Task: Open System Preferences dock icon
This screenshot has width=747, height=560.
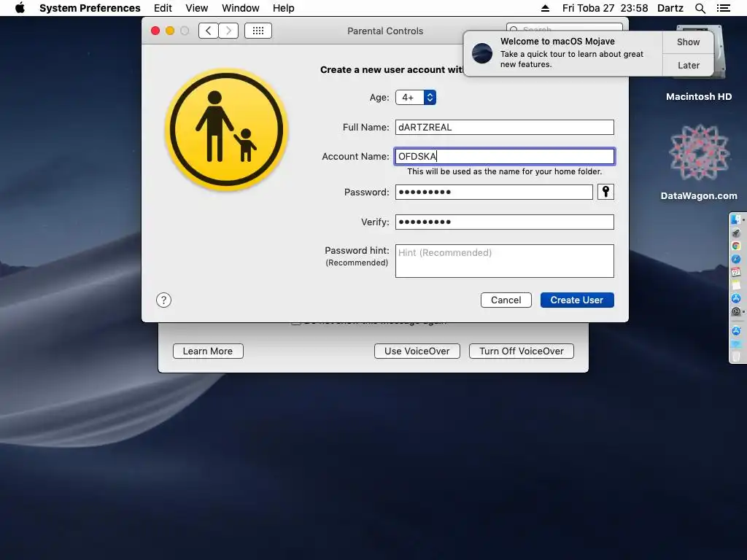Action: (736, 311)
